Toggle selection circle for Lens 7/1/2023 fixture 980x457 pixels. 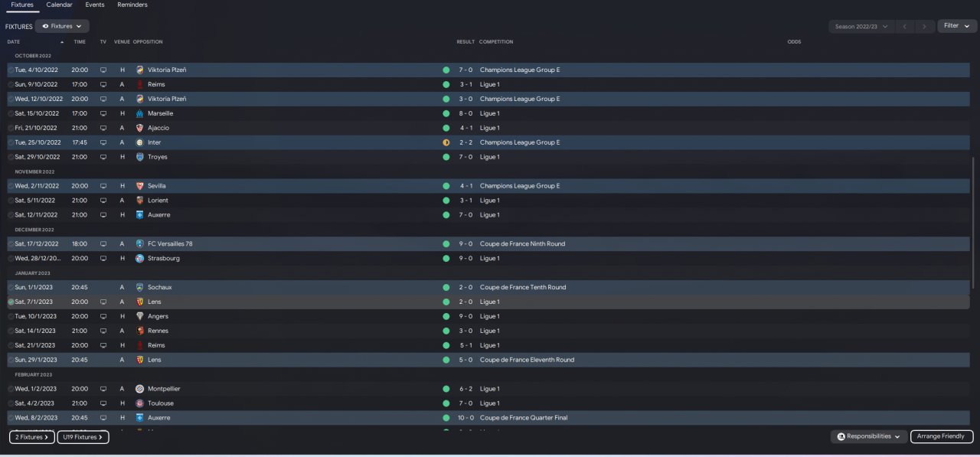(x=11, y=302)
